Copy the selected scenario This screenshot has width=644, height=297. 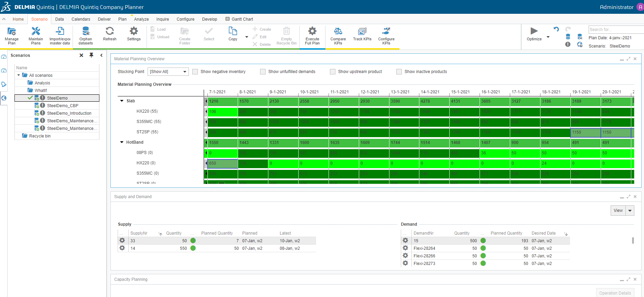click(233, 34)
